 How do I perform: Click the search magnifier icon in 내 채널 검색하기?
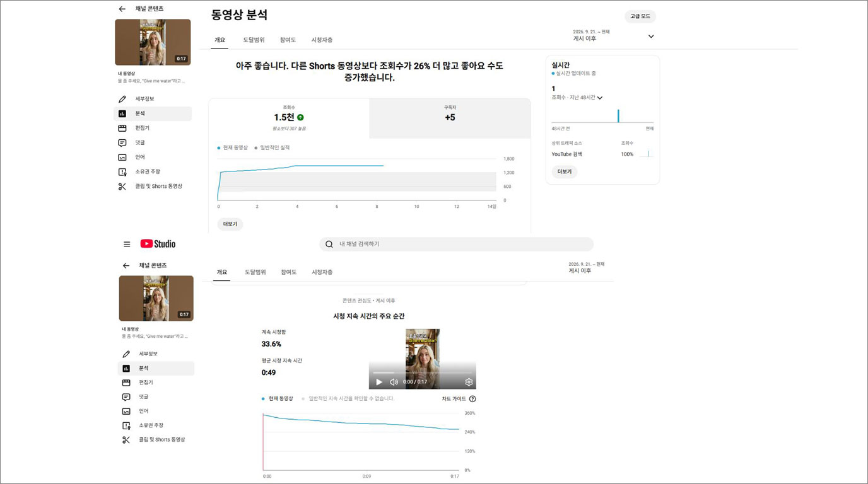[329, 244]
